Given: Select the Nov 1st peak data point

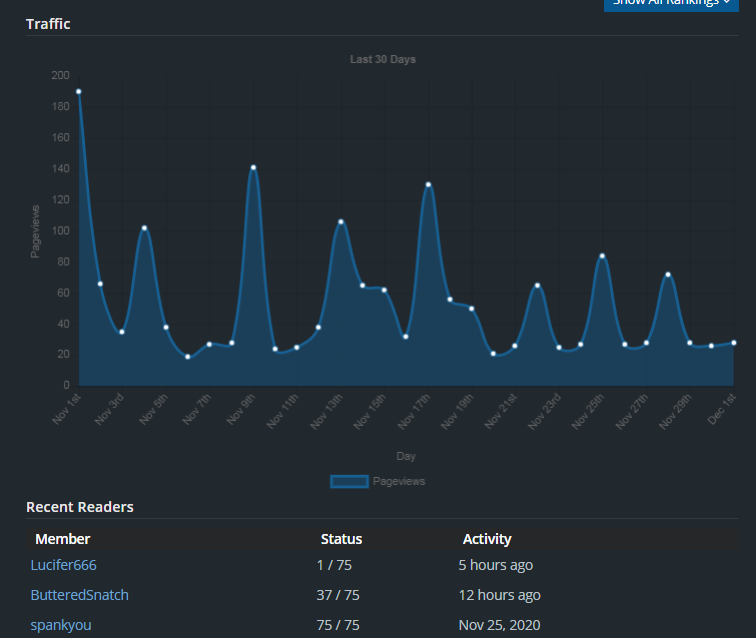Looking at the screenshot, I should tap(79, 92).
